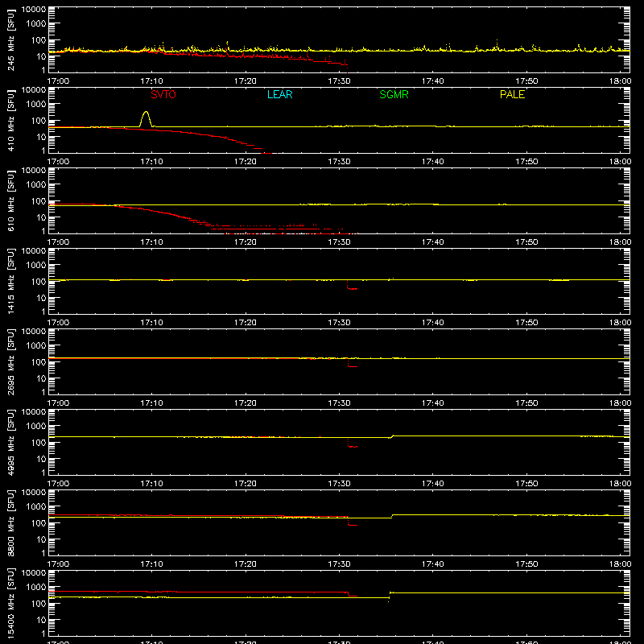Click 17:00 label under the 4995 MHz plot
The width and height of the screenshot is (644, 644).
pyautogui.click(x=58, y=484)
